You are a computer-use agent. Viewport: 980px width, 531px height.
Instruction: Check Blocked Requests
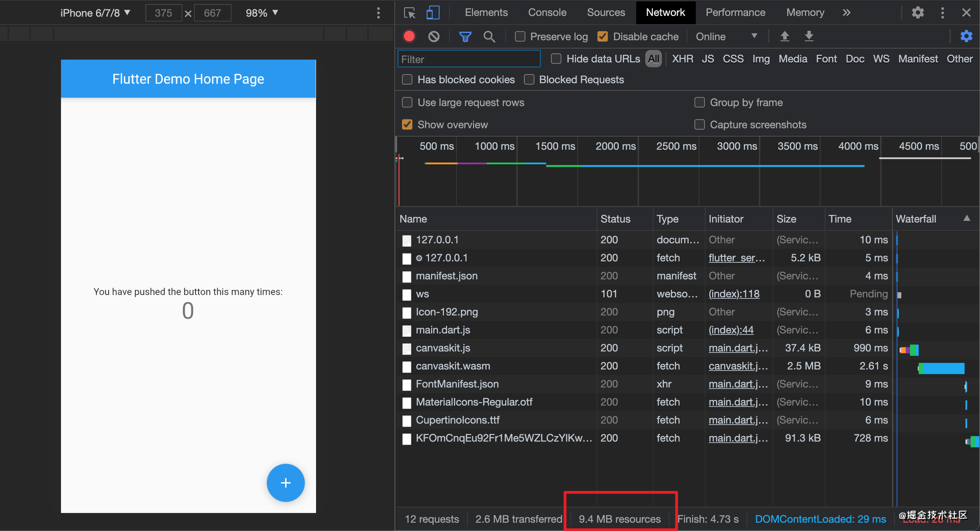(x=529, y=80)
